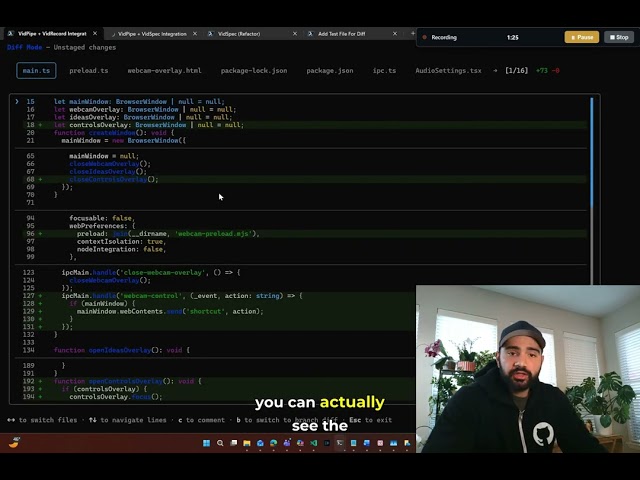Click line 134 openIdeasOverlay function
640x480 pixels.
coord(122,350)
